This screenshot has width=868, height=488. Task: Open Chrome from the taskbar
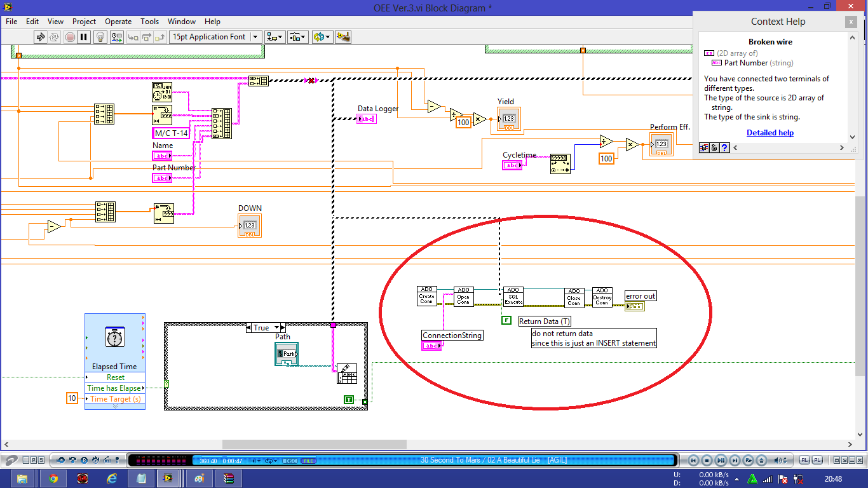point(53,478)
